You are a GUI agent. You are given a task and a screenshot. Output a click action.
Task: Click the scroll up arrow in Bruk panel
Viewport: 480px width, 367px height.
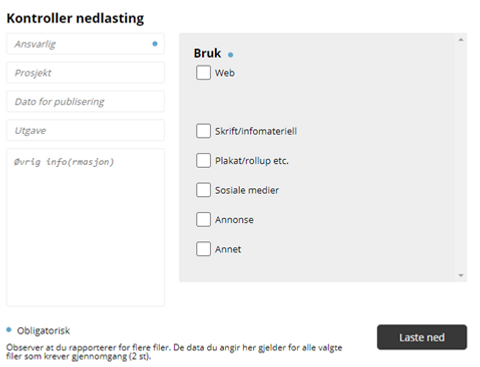pos(461,40)
